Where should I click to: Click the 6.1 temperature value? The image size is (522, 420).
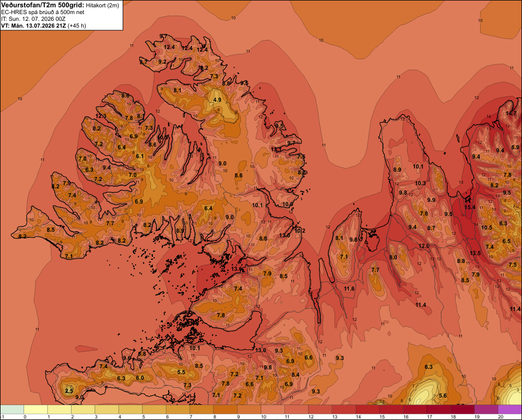coord(140,156)
